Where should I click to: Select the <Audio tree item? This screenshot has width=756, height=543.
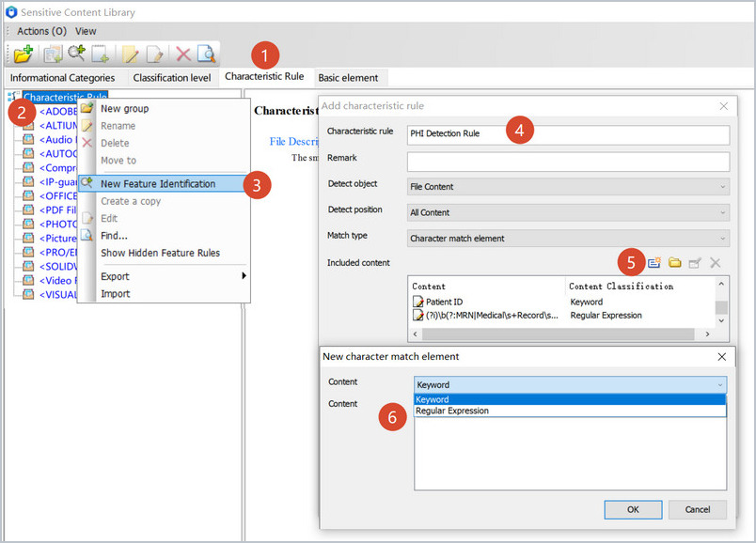pyautogui.click(x=57, y=139)
